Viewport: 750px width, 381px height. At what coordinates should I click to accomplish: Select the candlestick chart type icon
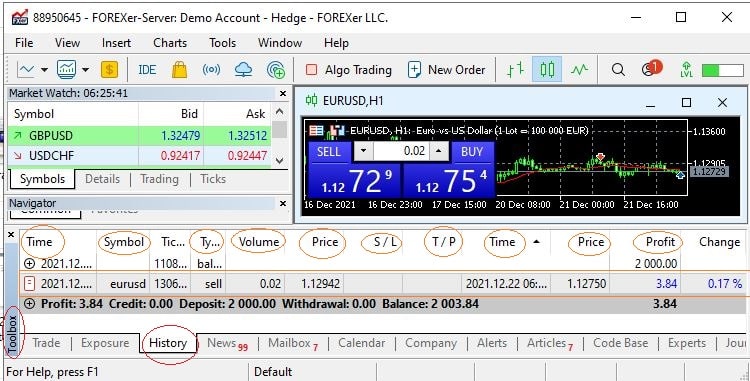pyautogui.click(x=547, y=70)
